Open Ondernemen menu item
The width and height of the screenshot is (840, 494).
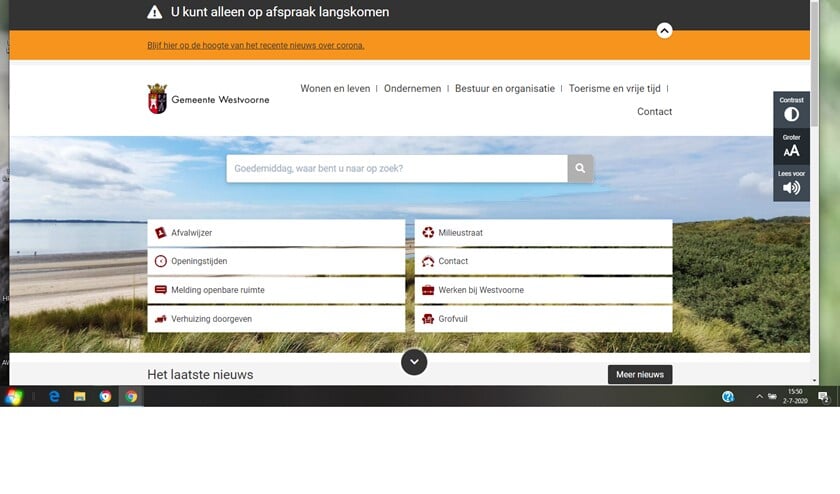tap(412, 88)
